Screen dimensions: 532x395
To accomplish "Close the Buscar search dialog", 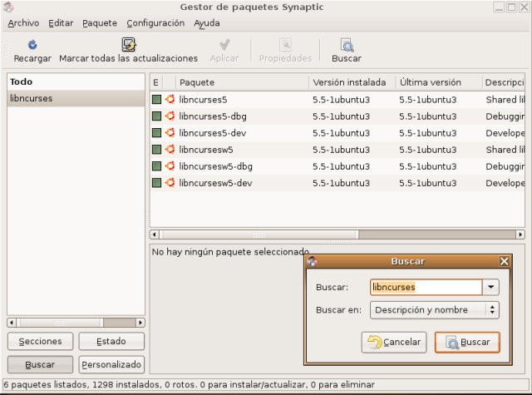I will [x=504, y=261].
